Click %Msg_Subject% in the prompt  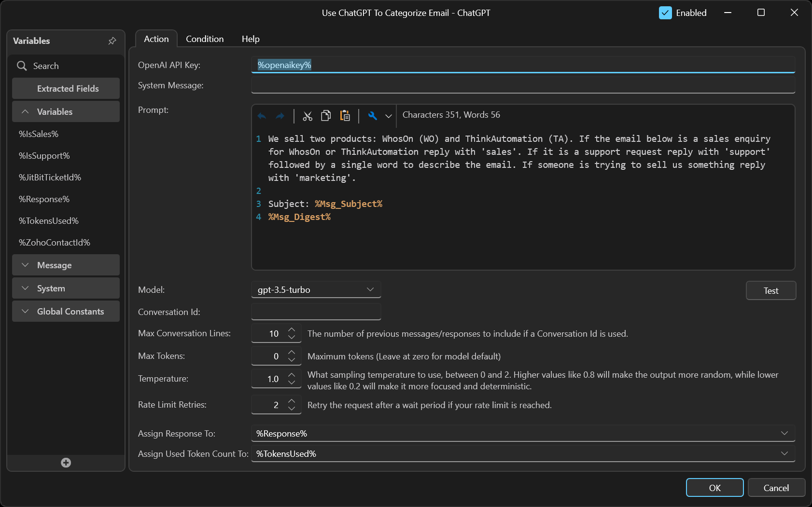pyautogui.click(x=349, y=204)
